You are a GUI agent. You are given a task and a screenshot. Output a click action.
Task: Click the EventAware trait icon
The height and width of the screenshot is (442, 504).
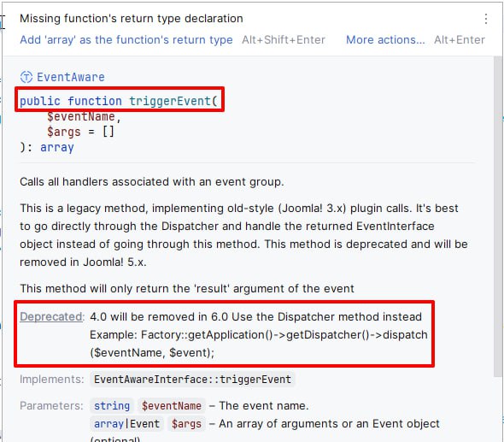coord(26,77)
